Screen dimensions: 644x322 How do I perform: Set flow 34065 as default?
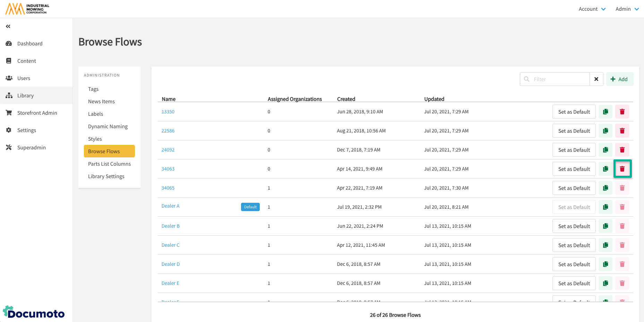tap(574, 188)
